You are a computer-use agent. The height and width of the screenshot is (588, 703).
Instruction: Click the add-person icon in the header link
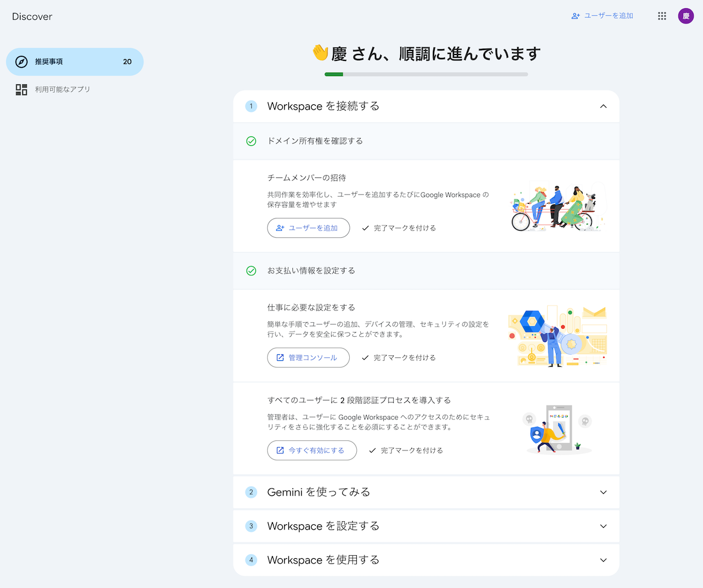click(x=576, y=16)
